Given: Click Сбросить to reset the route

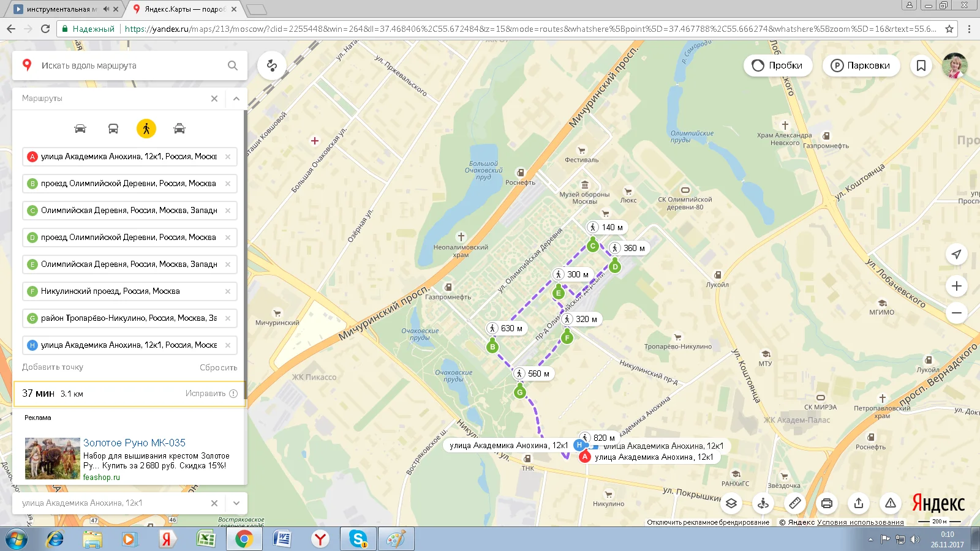Looking at the screenshot, I should click(219, 367).
